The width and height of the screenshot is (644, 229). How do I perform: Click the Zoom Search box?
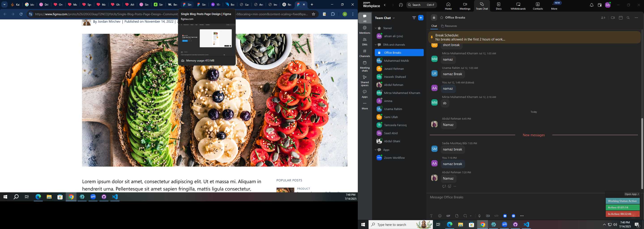click(422, 5)
